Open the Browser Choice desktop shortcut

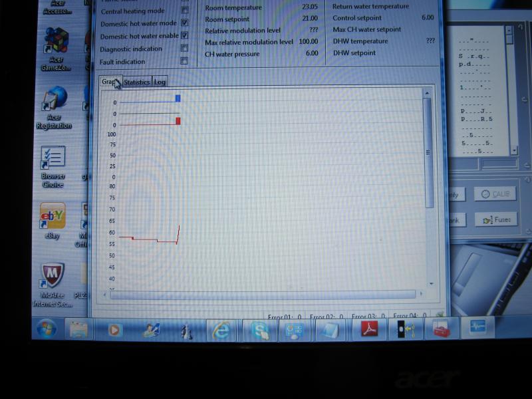[x=53, y=158]
